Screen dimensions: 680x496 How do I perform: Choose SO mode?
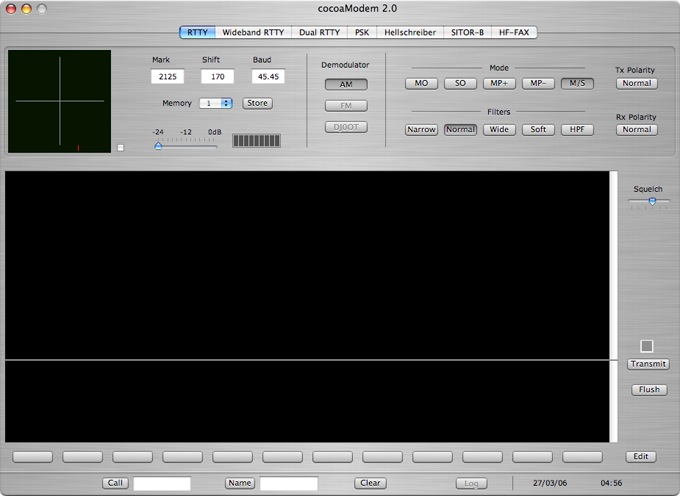pyautogui.click(x=460, y=83)
